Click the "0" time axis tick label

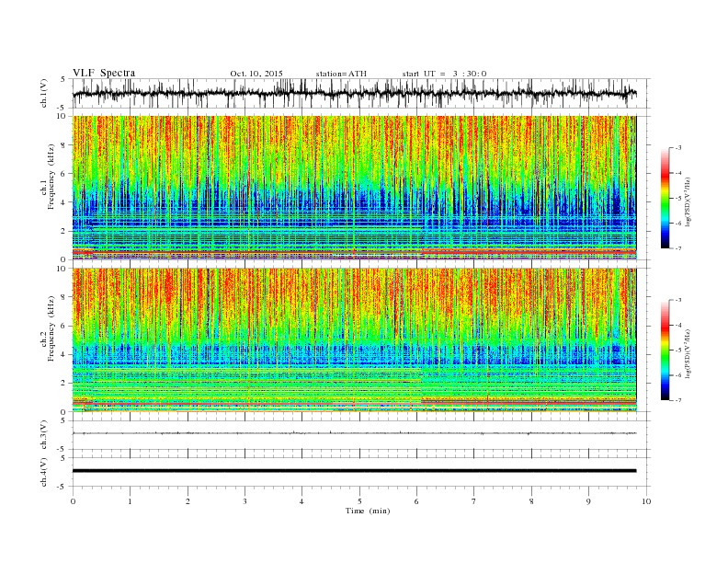click(73, 501)
